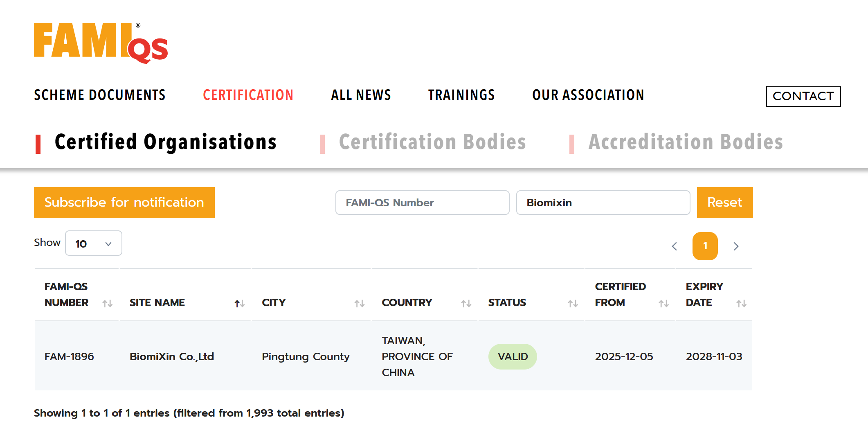The image size is (868, 435).
Task: Sort table by Site Name arrows
Action: (239, 303)
